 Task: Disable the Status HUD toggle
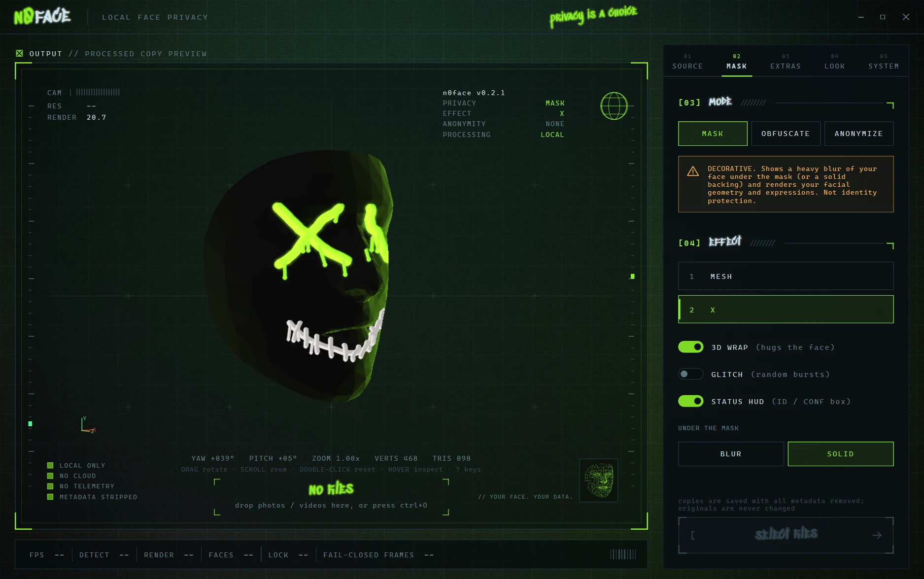690,401
